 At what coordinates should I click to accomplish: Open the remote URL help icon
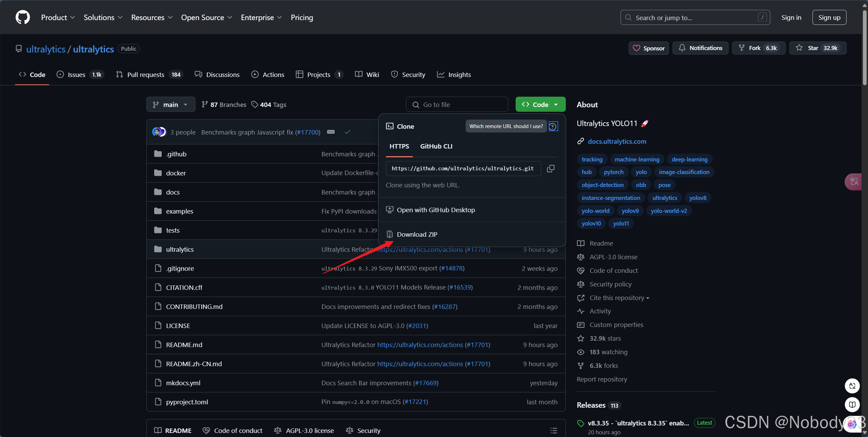pyautogui.click(x=553, y=126)
